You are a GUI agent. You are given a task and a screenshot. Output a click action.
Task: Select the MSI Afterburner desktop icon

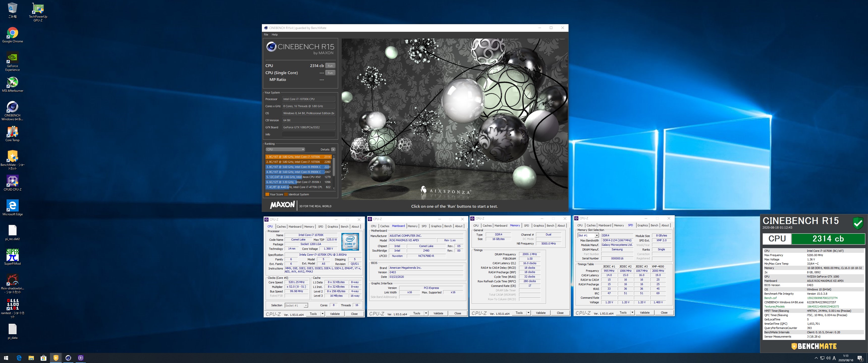pyautogui.click(x=12, y=84)
